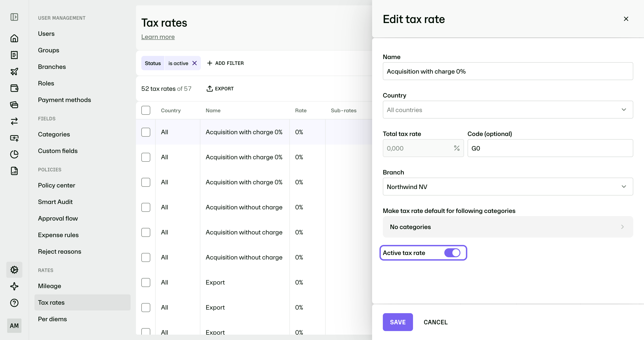
Task: Go to Users in settings menu
Action: pos(46,34)
